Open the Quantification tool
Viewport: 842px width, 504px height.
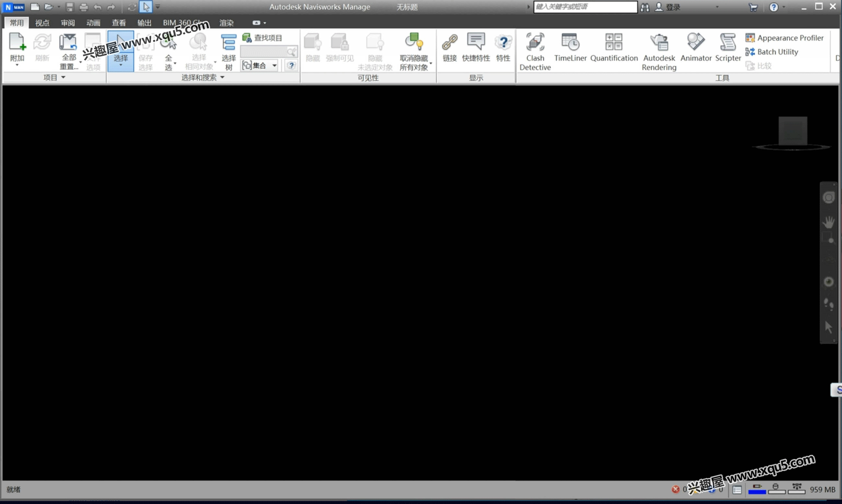(x=614, y=47)
